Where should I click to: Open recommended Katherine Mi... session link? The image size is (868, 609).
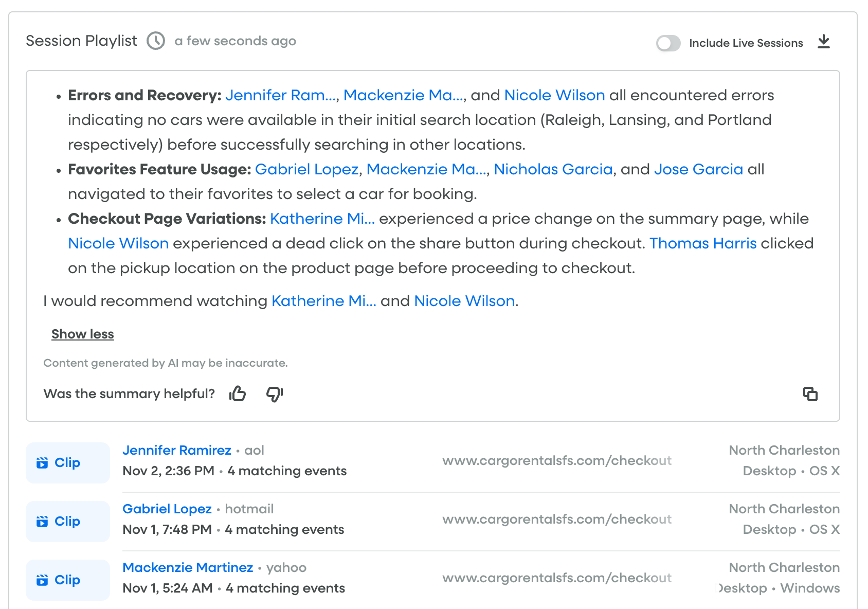click(x=323, y=301)
